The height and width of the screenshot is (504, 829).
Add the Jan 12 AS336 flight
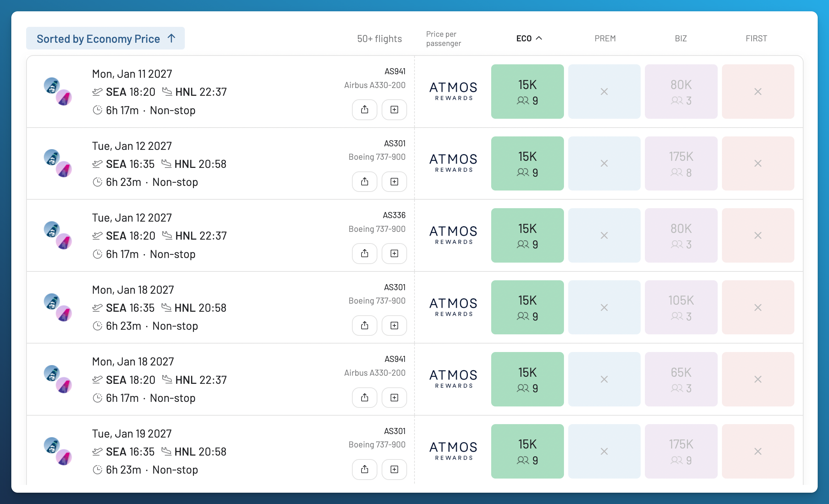pos(394,253)
